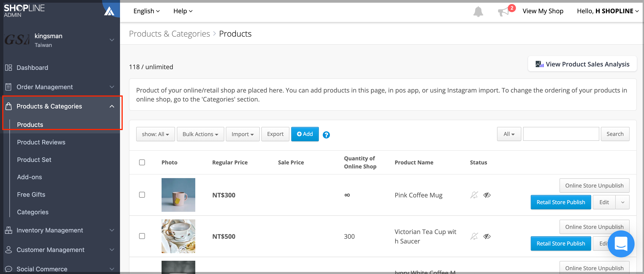Open Edit dropdown arrow for Pink Coffee Mug
Screen dimensions: 644x274
point(622,202)
